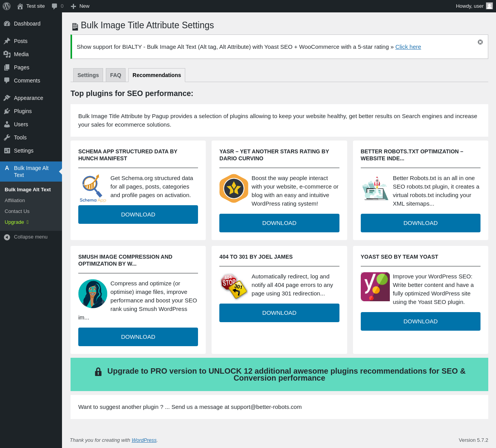
Task: Click the Posts pin icon
Action: tap(7, 41)
